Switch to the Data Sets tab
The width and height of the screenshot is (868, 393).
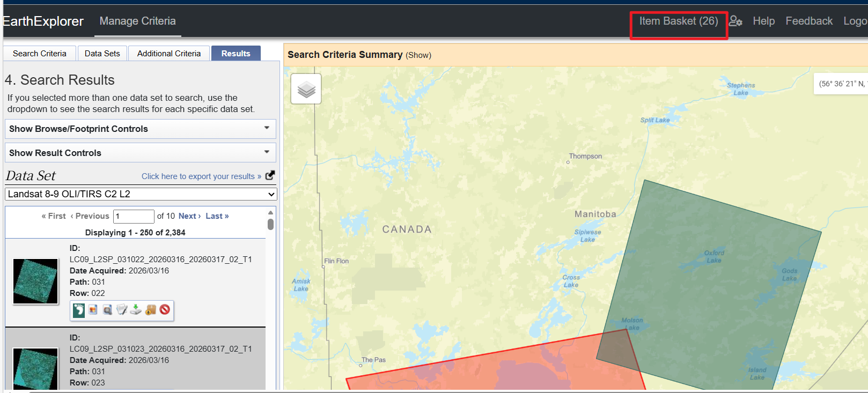[102, 54]
